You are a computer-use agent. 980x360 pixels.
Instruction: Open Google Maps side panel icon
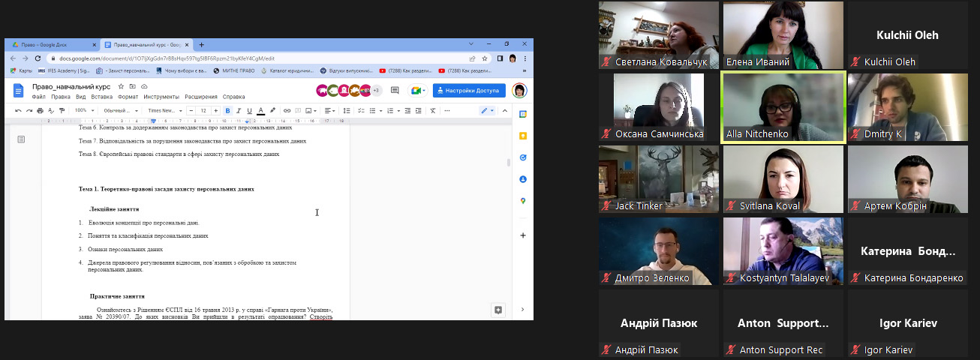[x=522, y=201]
